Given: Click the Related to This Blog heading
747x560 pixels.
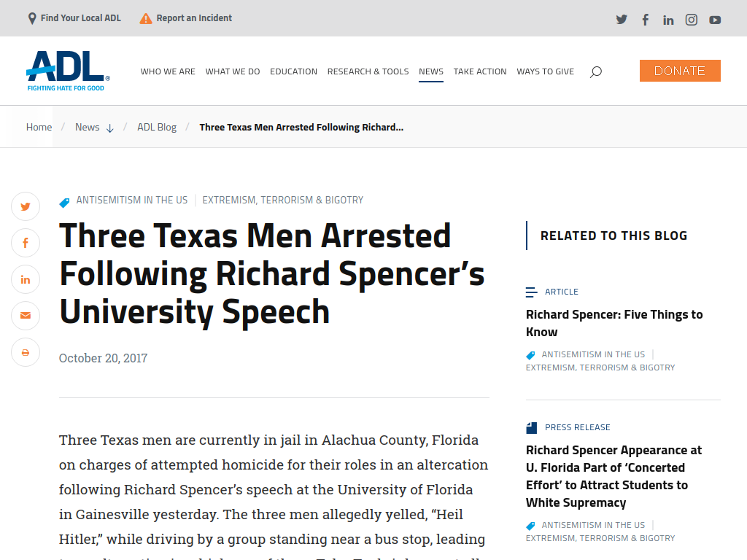Looking at the screenshot, I should (614, 236).
